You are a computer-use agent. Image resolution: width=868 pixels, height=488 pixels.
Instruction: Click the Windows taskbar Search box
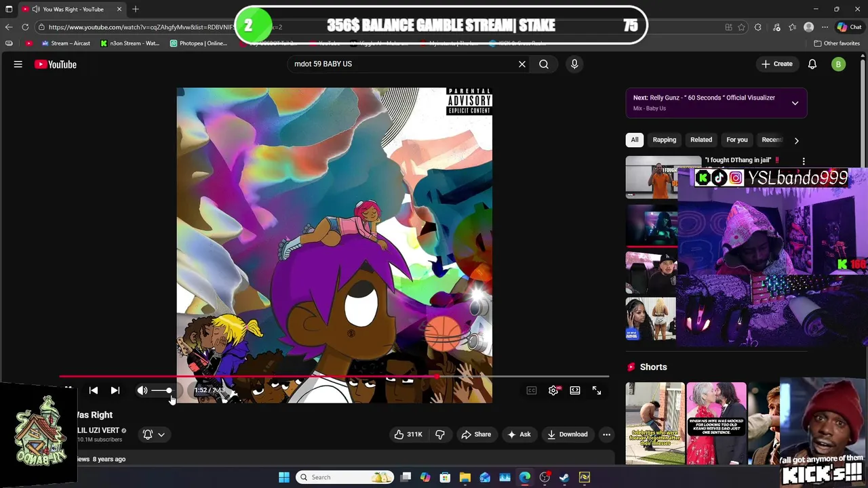(x=346, y=477)
